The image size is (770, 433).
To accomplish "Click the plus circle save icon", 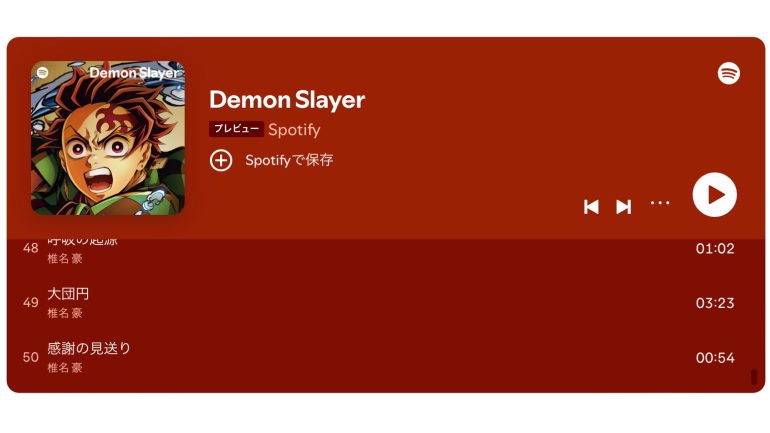I will click(x=221, y=161).
